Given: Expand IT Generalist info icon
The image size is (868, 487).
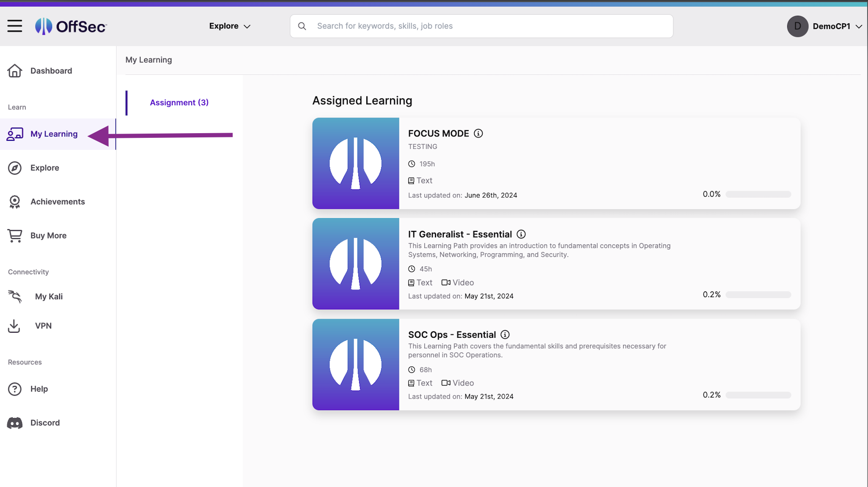Looking at the screenshot, I should (521, 234).
